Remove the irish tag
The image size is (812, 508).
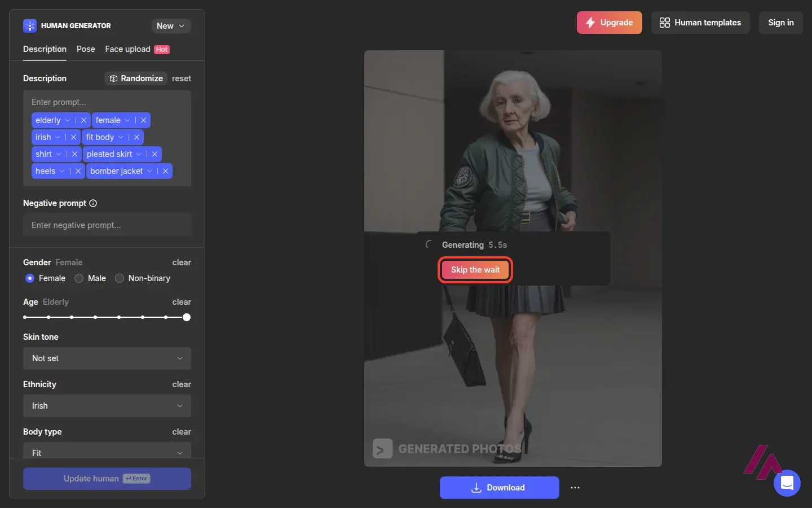(73, 137)
